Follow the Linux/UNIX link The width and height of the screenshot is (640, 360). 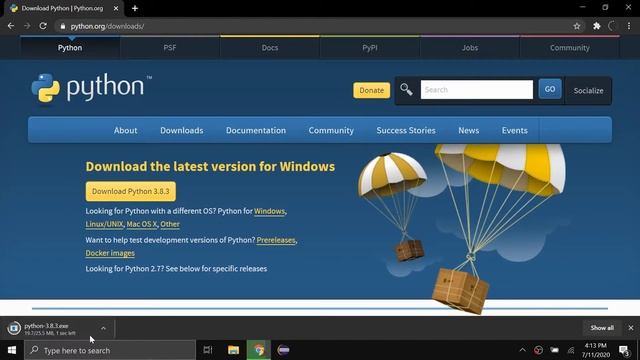point(104,224)
